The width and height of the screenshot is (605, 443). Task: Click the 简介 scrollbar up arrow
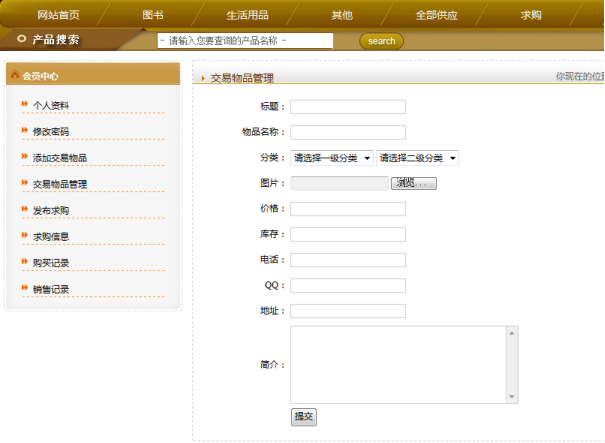pos(512,333)
